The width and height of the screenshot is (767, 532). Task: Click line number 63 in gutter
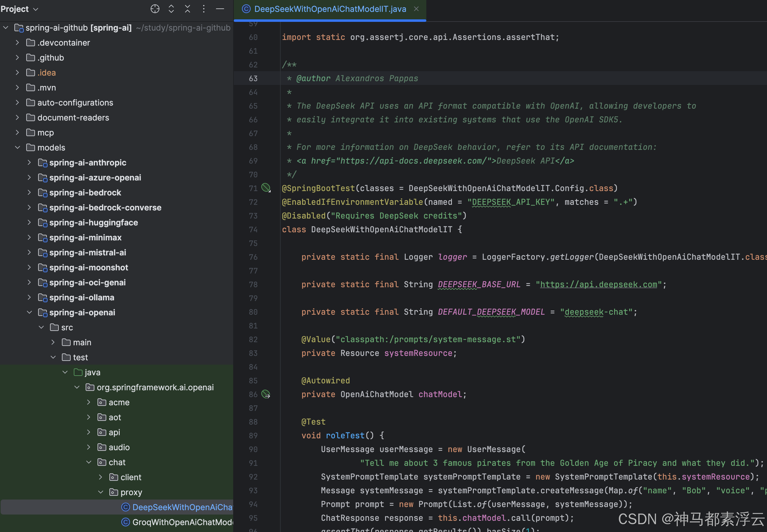(x=253, y=78)
